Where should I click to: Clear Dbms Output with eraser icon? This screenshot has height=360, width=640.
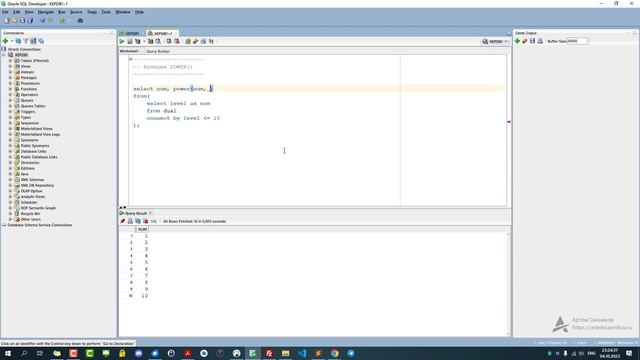525,41
